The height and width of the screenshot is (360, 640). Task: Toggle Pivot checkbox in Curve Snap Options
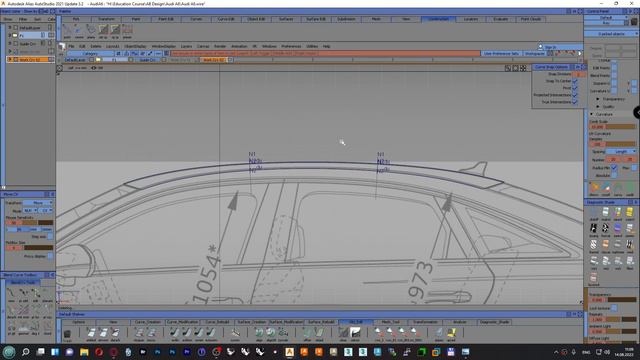(x=575, y=88)
